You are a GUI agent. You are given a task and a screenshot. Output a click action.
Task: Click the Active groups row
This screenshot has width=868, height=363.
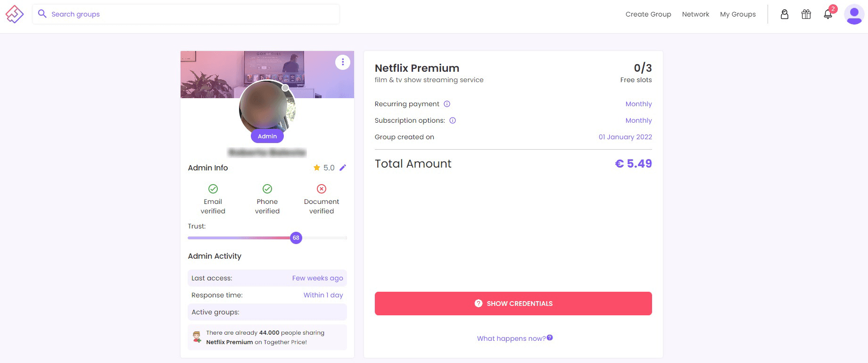pos(267,312)
